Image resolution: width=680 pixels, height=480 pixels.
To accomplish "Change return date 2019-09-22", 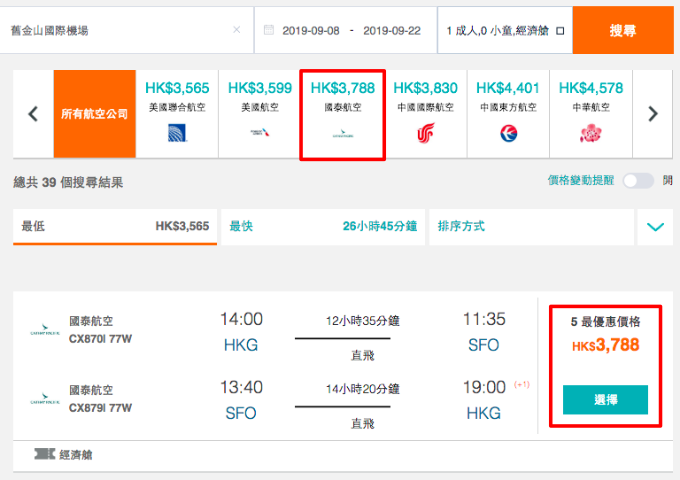I will click(x=392, y=31).
